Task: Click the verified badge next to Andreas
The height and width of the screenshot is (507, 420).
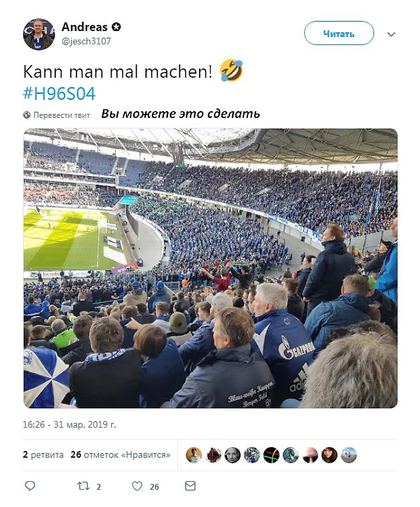Action: click(116, 27)
